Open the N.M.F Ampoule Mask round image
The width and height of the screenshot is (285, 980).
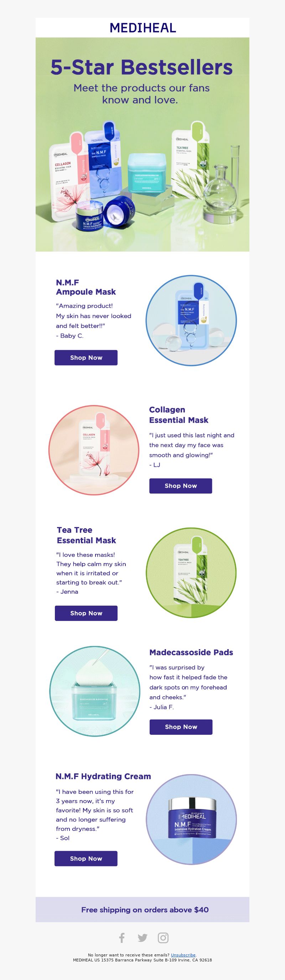tap(191, 320)
